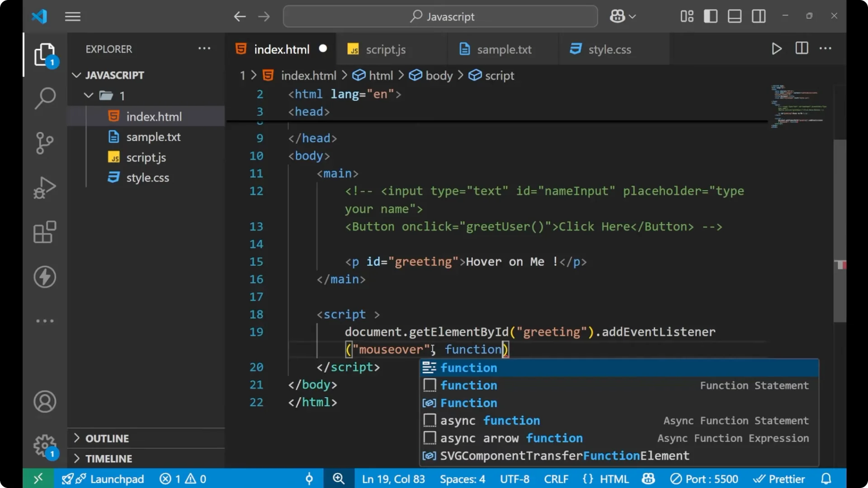
Task: Open the GitHub Copilot icon in the status bar
Action: tap(648, 479)
